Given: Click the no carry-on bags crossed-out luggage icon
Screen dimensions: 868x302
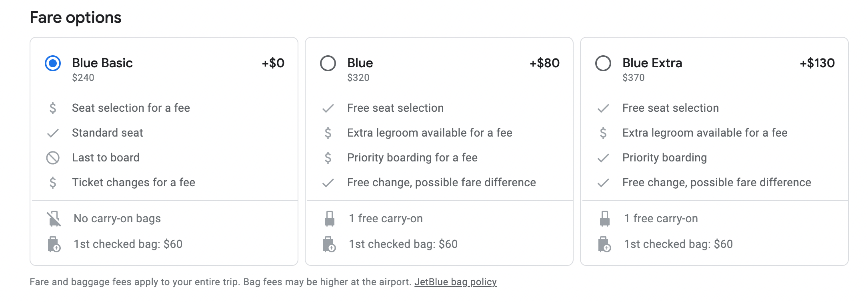Looking at the screenshot, I should click(x=54, y=219).
